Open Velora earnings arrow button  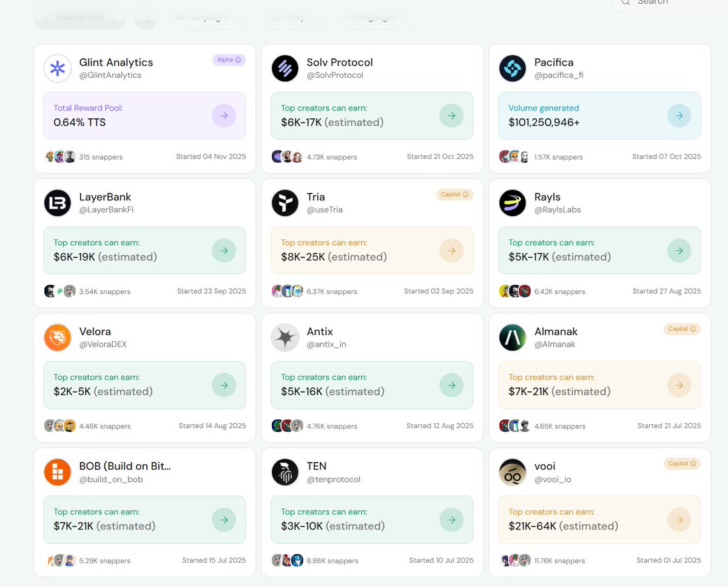pos(224,385)
